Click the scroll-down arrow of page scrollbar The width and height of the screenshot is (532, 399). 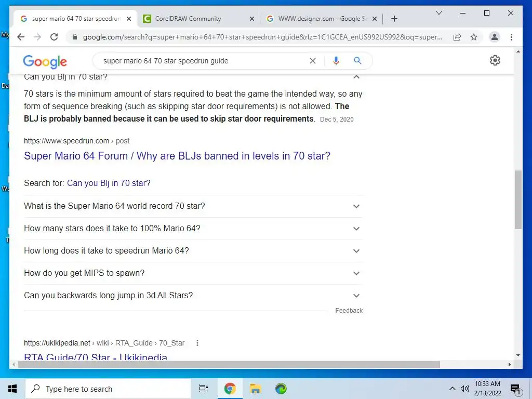[x=518, y=355]
